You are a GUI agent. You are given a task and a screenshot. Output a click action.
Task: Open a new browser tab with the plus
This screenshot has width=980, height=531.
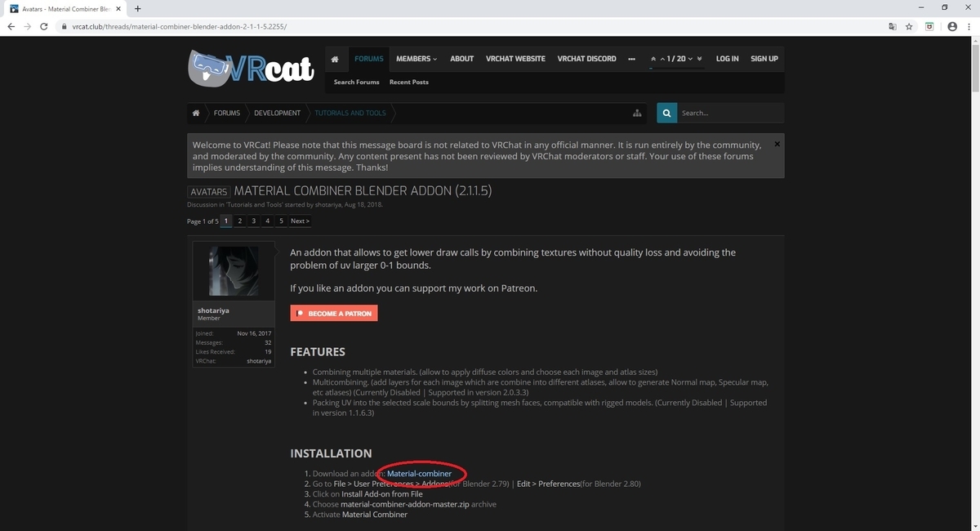point(137,8)
